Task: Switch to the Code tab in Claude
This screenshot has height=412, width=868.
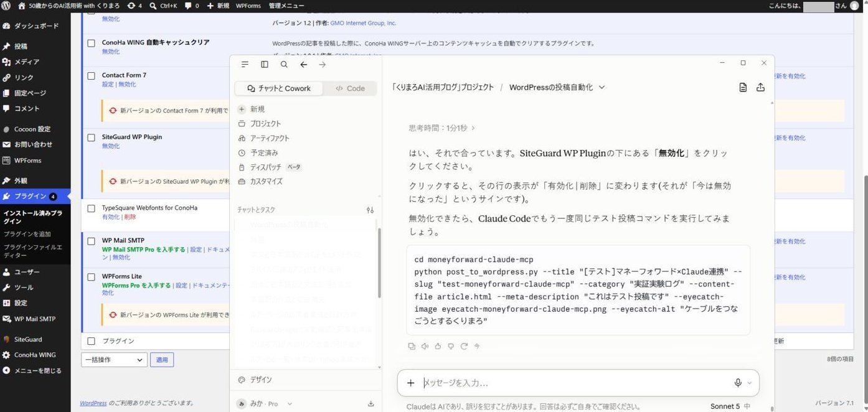Action: (x=350, y=88)
